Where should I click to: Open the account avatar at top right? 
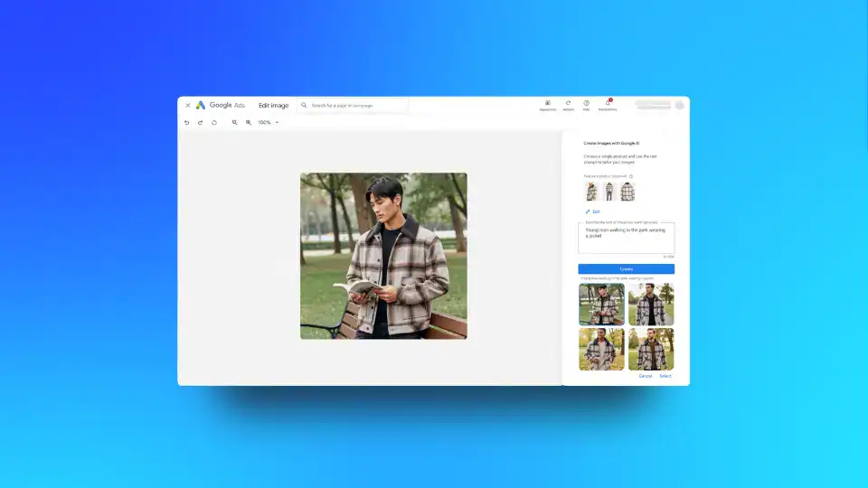point(679,105)
